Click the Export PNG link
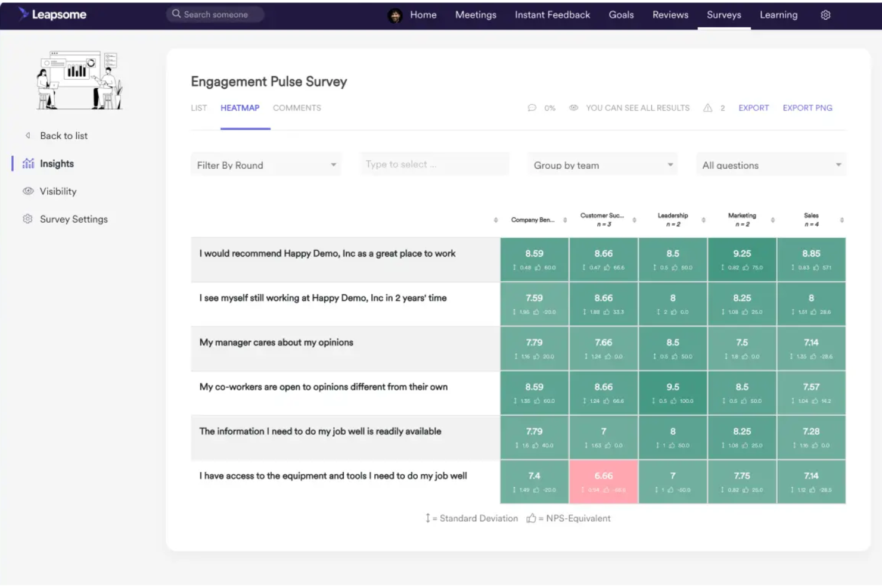This screenshot has width=882, height=588. pos(808,108)
